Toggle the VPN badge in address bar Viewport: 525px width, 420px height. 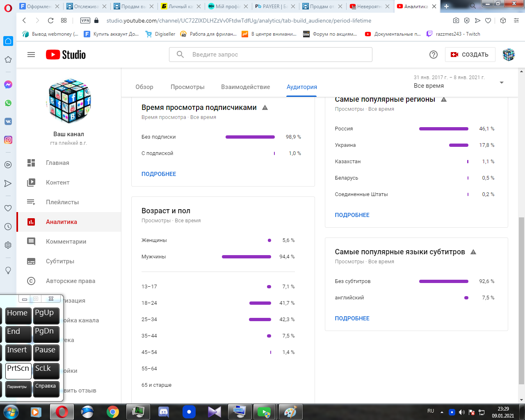coord(85,21)
